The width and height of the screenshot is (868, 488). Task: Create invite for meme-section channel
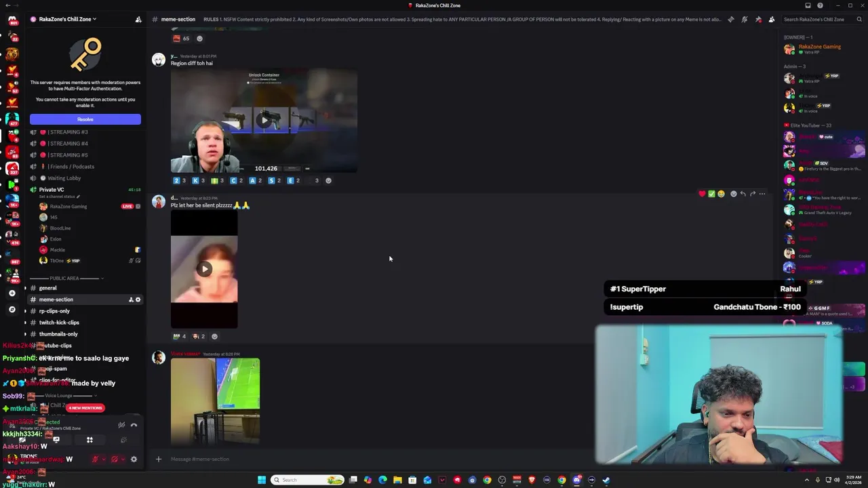pyautogui.click(x=131, y=300)
